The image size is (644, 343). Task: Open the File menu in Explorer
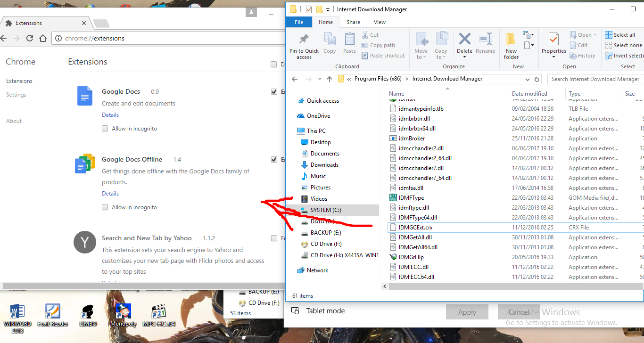click(299, 22)
